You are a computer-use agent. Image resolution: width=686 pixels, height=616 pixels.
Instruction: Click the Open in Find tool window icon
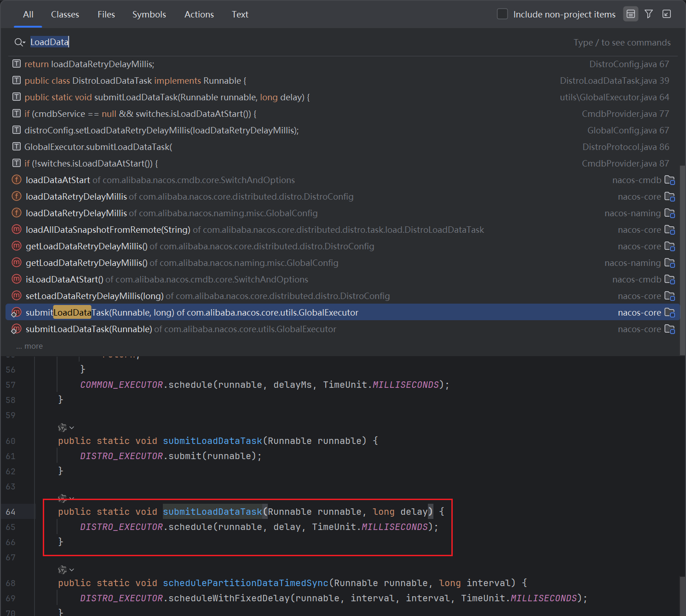tap(666, 14)
